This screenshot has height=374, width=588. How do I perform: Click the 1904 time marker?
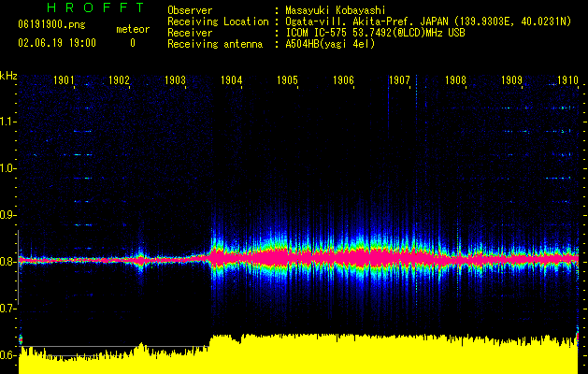coord(232,79)
